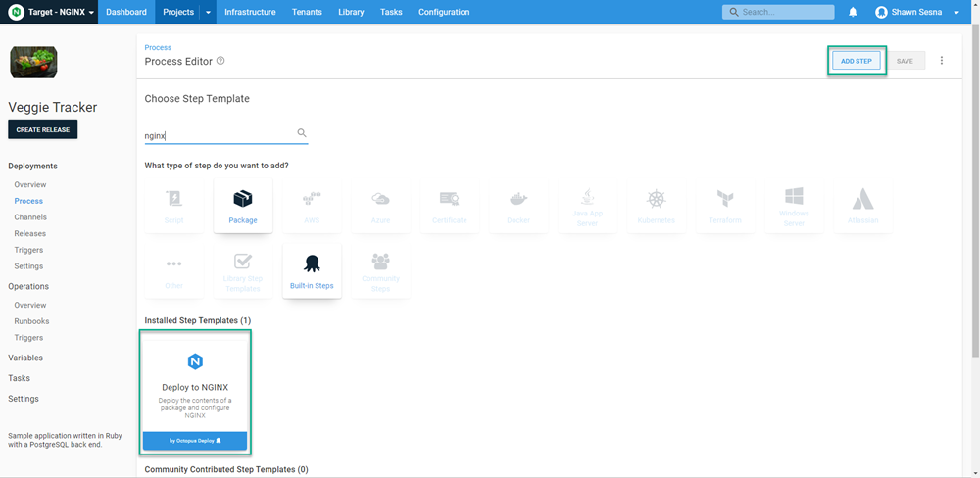The height and width of the screenshot is (478, 980).
Task: Open the three-dot overflow menu
Action: [x=942, y=61]
